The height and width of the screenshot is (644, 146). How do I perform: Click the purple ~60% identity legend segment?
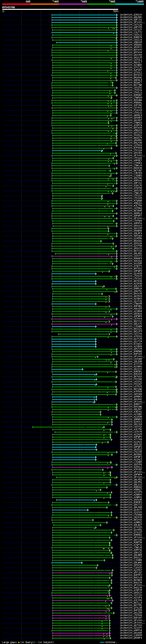click(x=73, y=4)
